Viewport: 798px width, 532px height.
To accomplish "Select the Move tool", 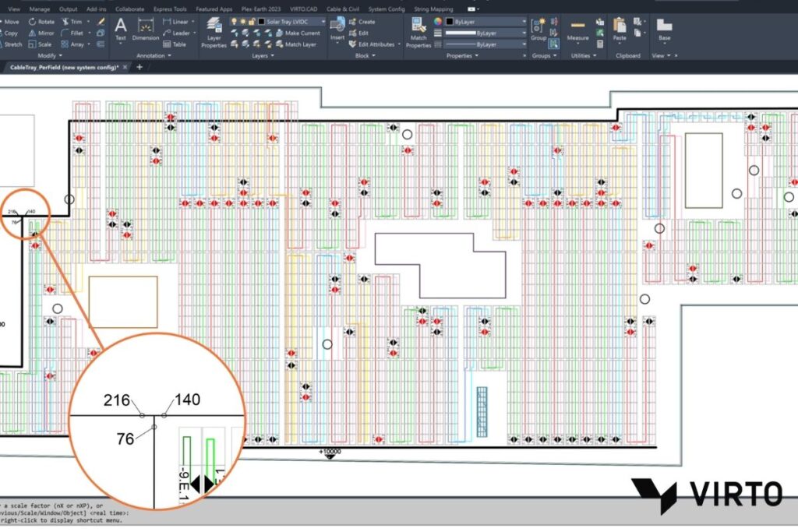I will pyautogui.click(x=10, y=22).
